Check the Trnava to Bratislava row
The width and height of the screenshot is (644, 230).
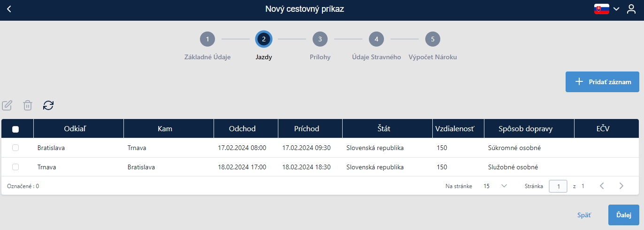tap(15, 167)
